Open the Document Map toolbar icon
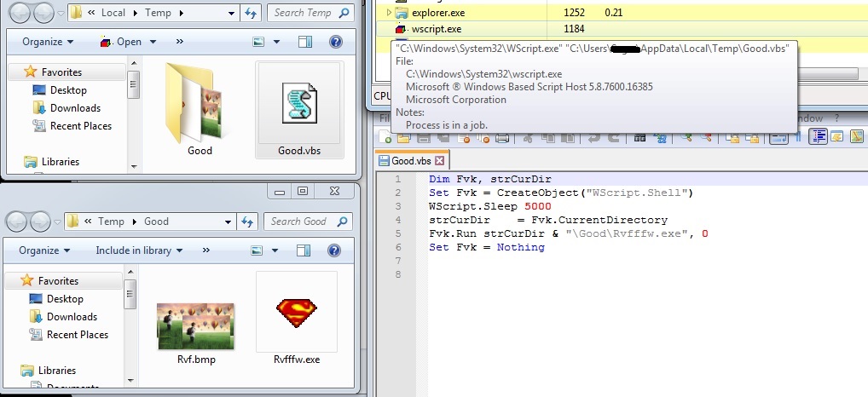 coord(856,137)
